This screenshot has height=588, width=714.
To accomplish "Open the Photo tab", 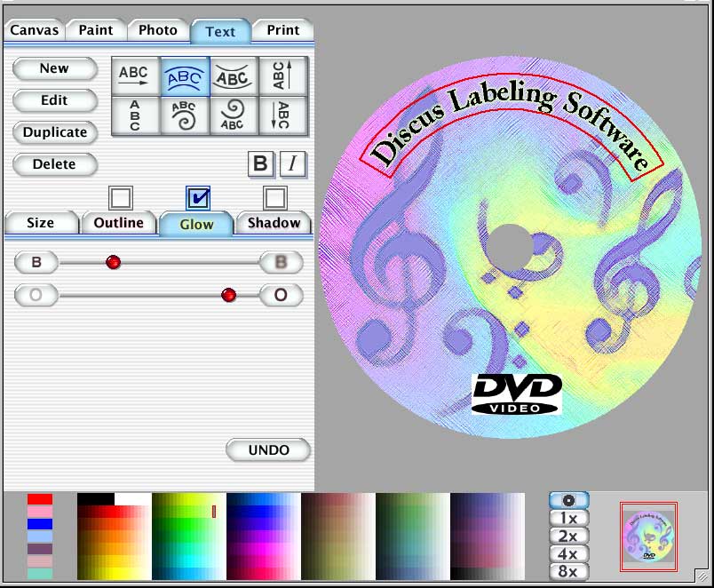I will [157, 30].
